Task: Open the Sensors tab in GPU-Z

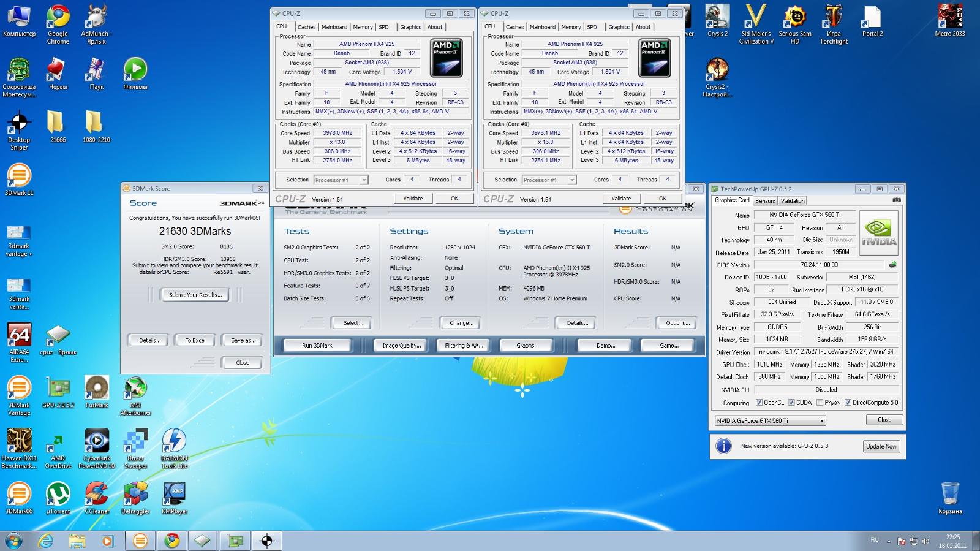Action: tap(765, 201)
